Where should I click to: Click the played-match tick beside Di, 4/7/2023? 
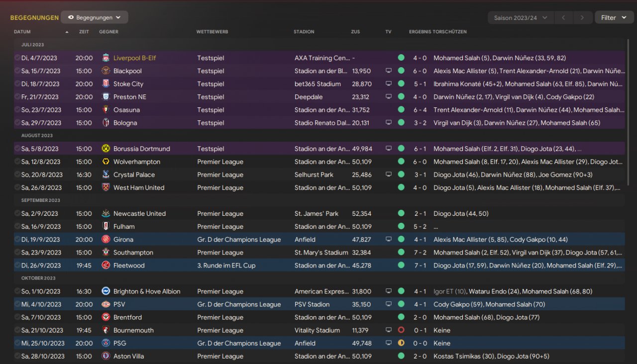coord(17,58)
